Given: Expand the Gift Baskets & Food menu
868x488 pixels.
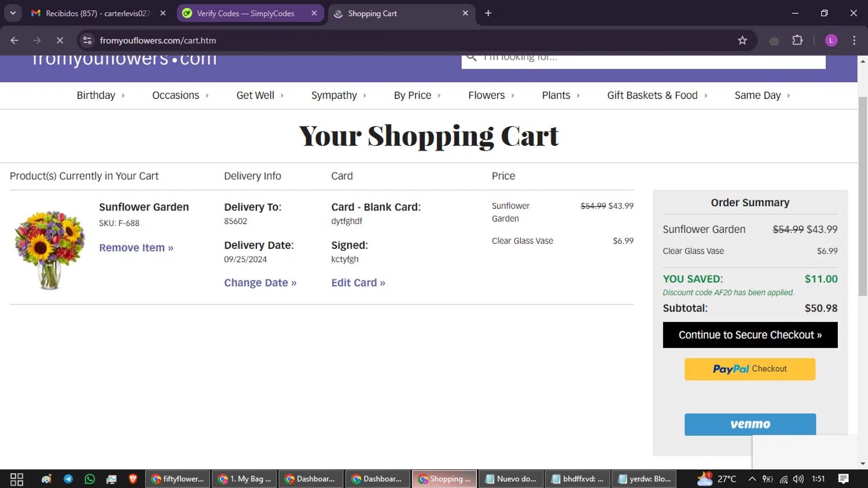Looking at the screenshot, I should pyautogui.click(x=657, y=96).
